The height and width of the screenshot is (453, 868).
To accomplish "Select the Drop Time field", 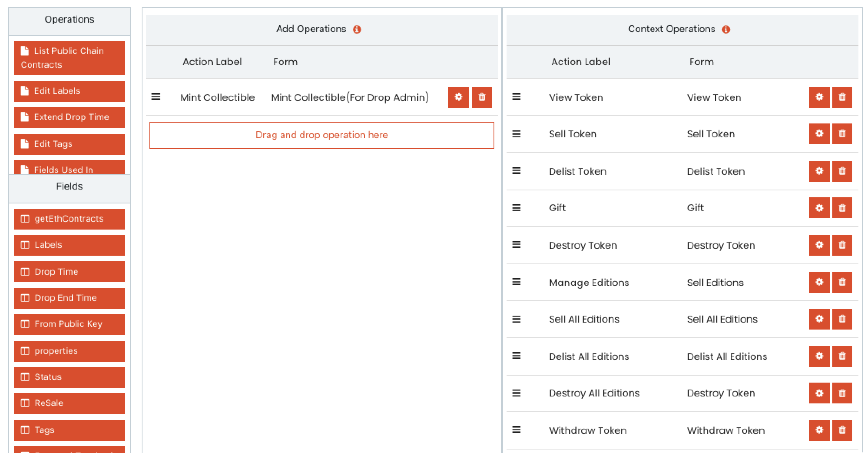I will tap(70, 272).
